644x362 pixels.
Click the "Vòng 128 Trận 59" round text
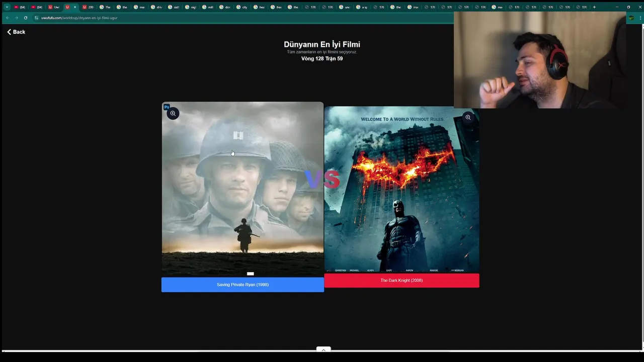click(x=322, y=58)
